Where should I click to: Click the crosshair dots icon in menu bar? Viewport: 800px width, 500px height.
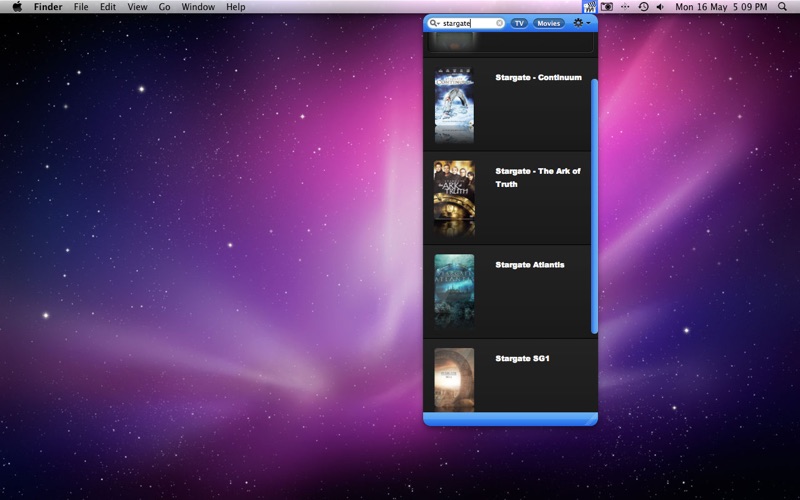tap(625, 7)
